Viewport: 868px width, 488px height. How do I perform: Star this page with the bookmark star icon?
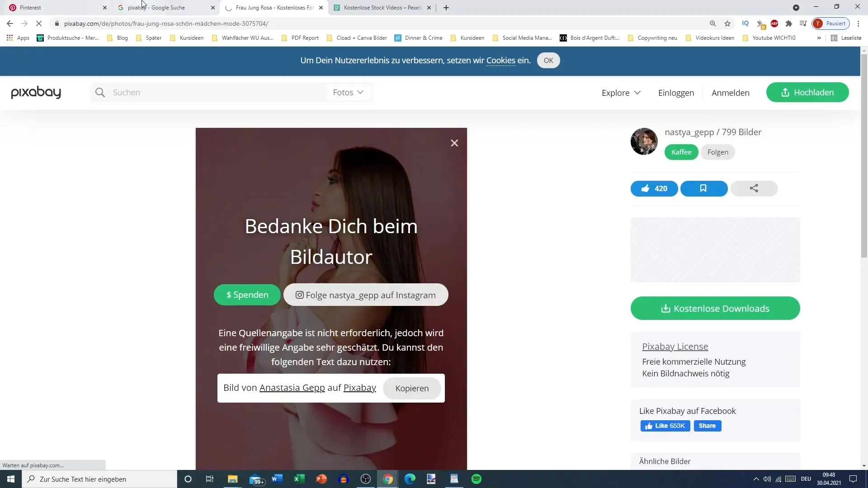tap(727, 23)
